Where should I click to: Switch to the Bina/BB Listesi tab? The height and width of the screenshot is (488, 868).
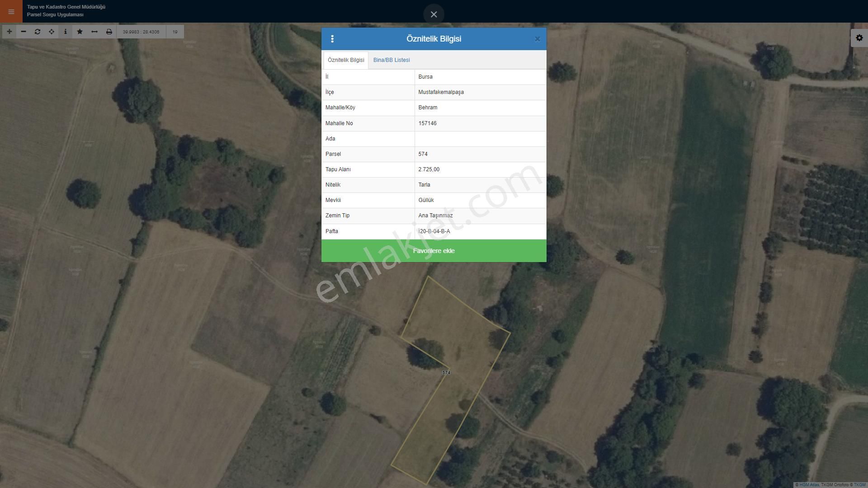point(392,60)
